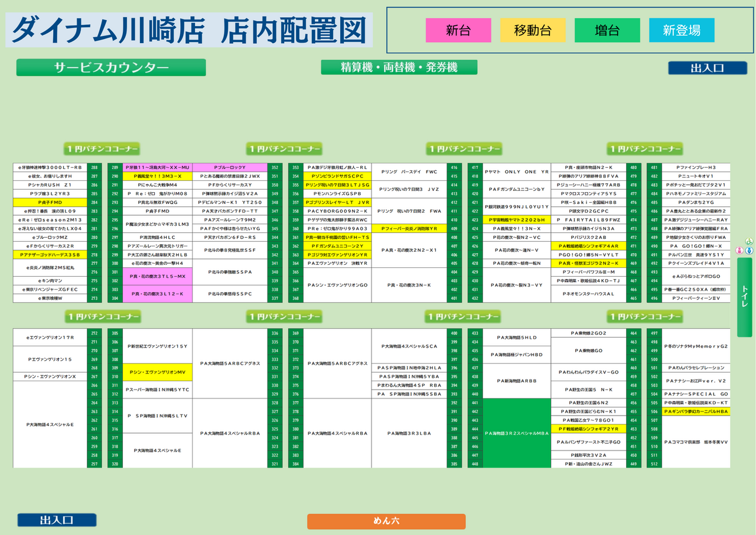
Task: Click the ダイナム川崎店 店内配置図 title
Action: pyautogui.click(x=189, y=30)
